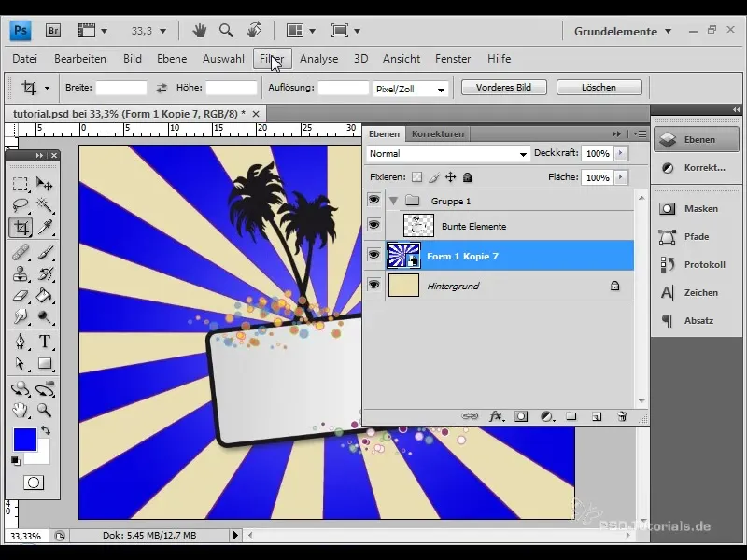Switch to the Korrekturen tab
Image resolution: width=747 pixels, height=560 pixels.
click(x=437, y=133)
